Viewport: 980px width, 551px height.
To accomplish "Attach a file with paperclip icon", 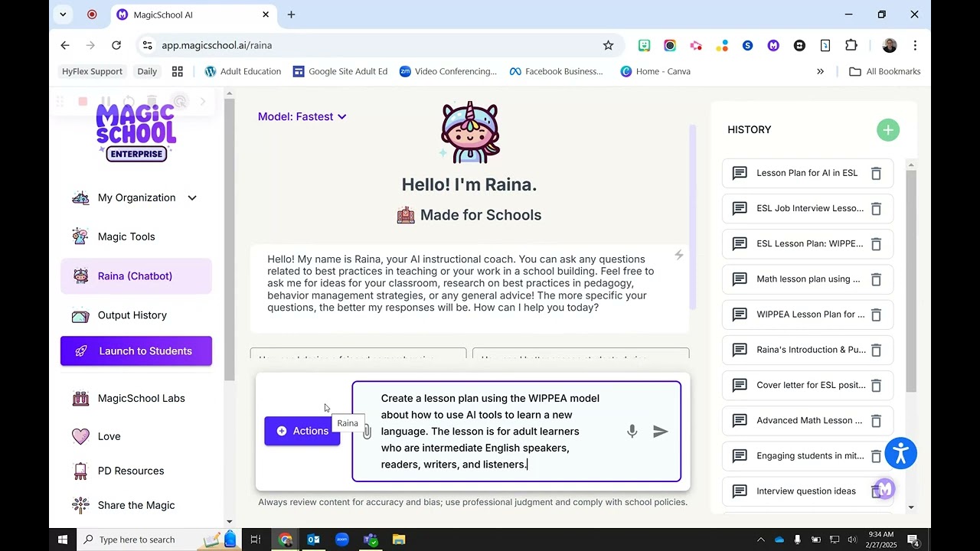I will click(x=367, y=432).
